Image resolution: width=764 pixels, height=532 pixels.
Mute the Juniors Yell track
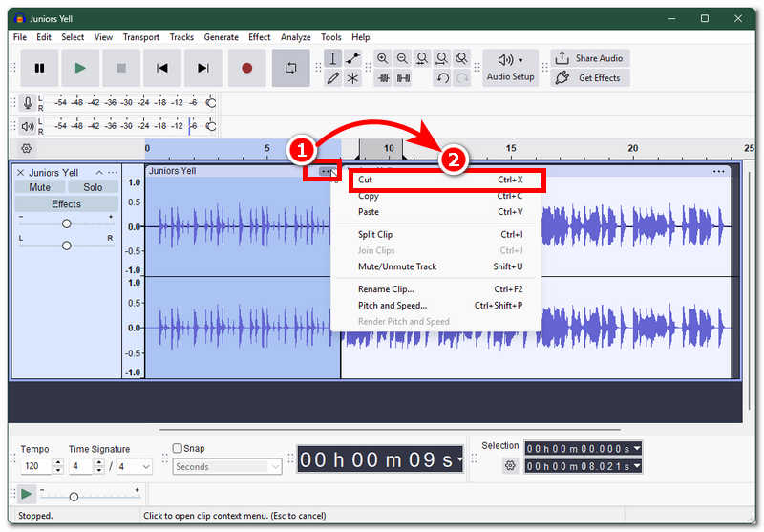coord(40,187)
